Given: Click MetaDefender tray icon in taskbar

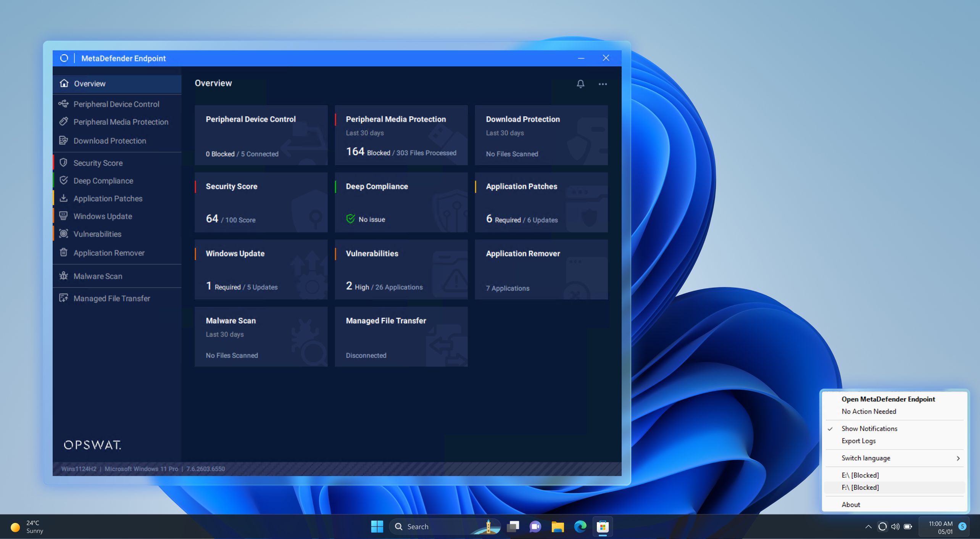Looking at the screenshot, I should click(x=882, y=527).
